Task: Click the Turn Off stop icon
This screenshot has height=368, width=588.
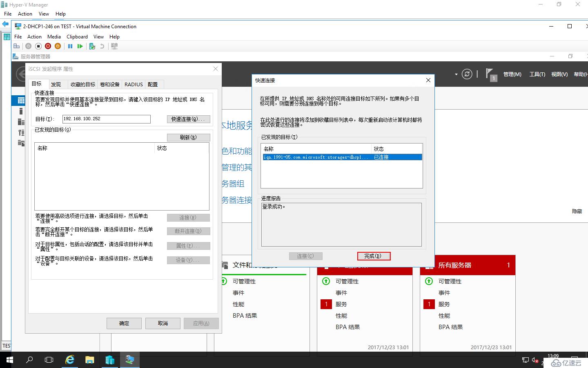Action: tap(38, 46)
